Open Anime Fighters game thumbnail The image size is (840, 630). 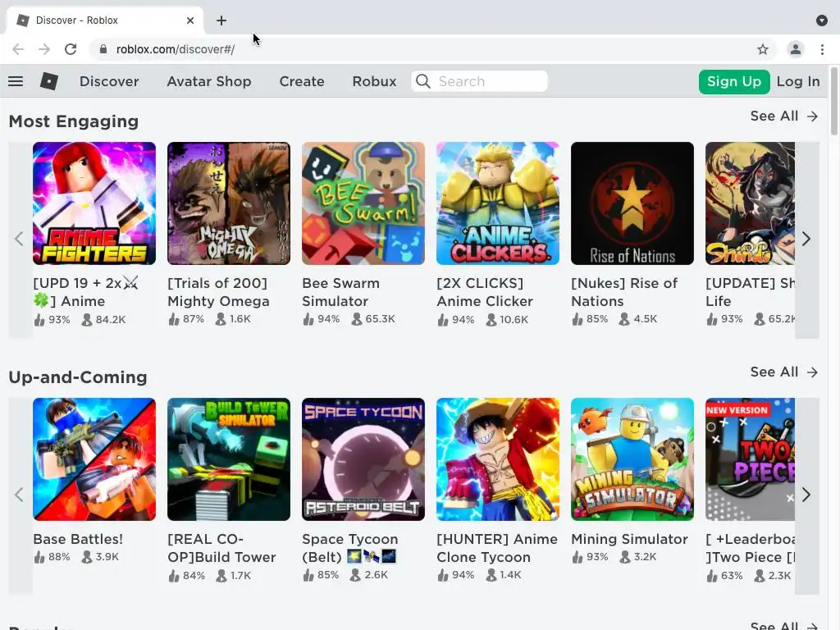[94, 203]
